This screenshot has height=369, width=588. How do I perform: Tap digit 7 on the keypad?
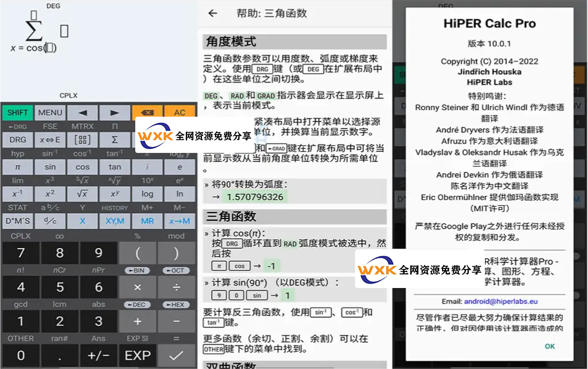click(x=21, y=253)
